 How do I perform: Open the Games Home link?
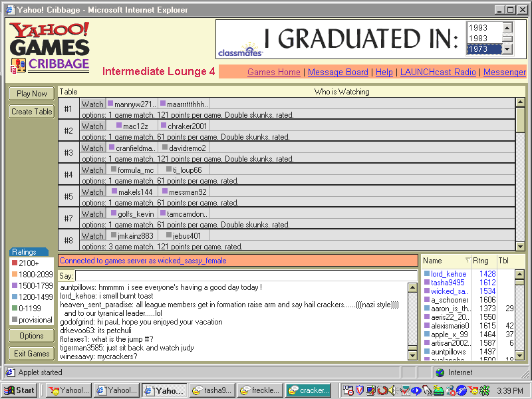click(274, 72)
